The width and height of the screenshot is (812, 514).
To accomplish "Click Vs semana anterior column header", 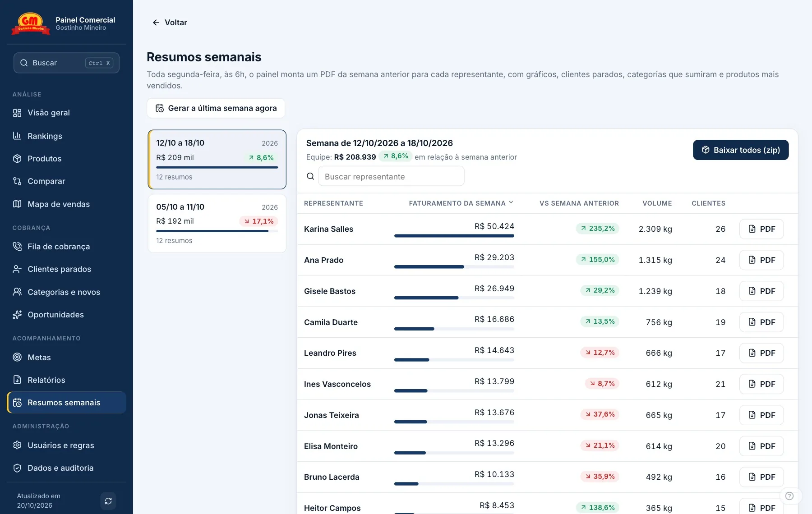I will (x=579, y=203).
